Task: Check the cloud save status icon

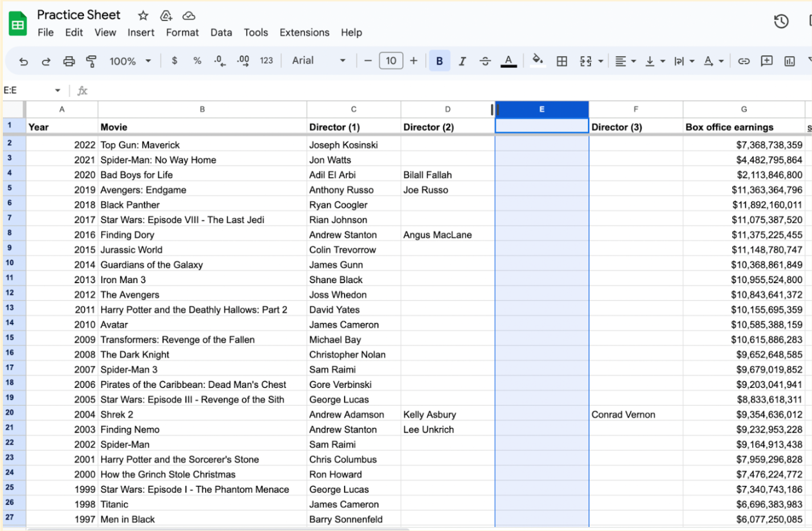Action: 188,15
